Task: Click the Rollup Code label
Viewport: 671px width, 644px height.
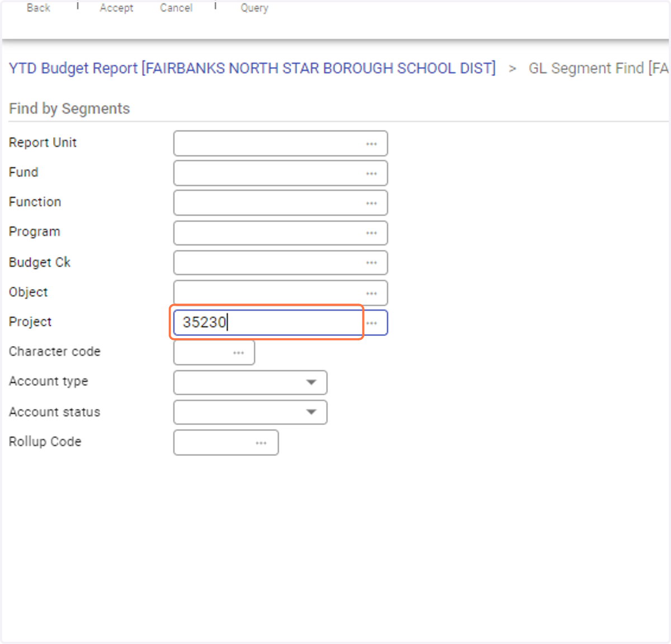Action: pyautogui.click(x=45, y=442)
